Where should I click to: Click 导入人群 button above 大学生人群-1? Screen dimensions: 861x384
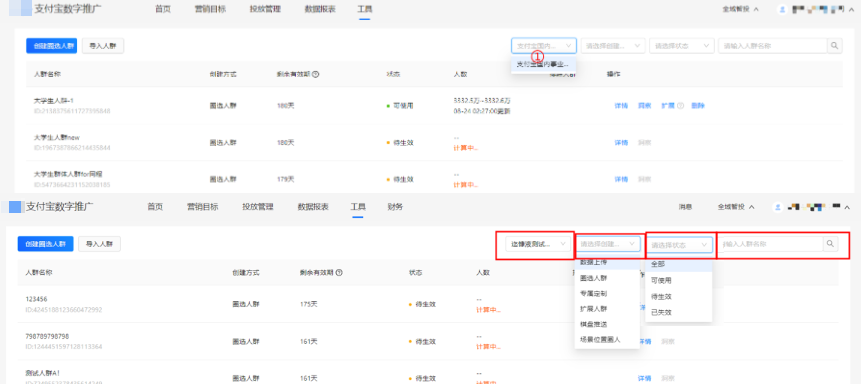(x=103, y=46)
